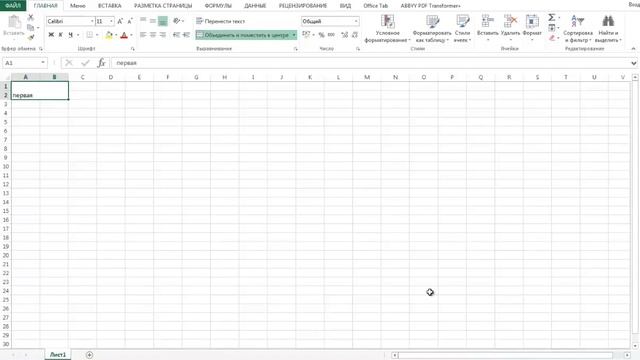This screenshot has height=360, width=640.
Task: Click the decrease decimal icon
Action: click(355, 35)
